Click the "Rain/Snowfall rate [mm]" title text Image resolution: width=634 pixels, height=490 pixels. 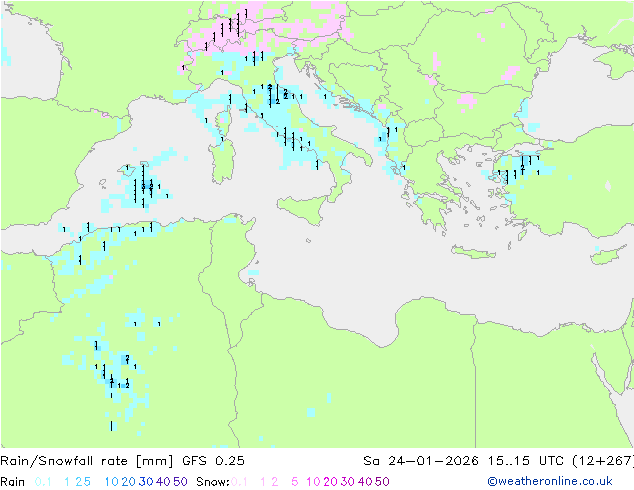87,461
